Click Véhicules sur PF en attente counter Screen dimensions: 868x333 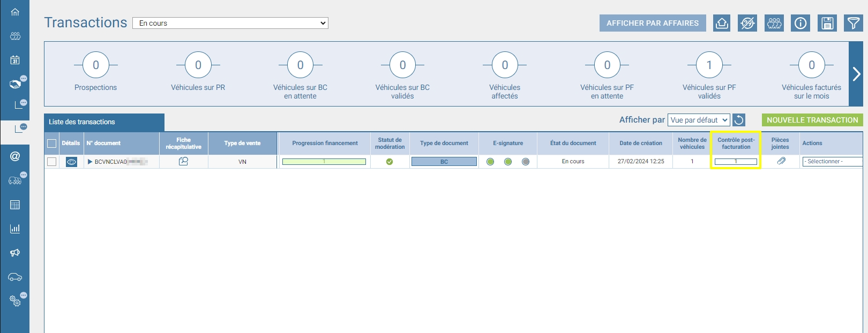click(x=607, y=76)
